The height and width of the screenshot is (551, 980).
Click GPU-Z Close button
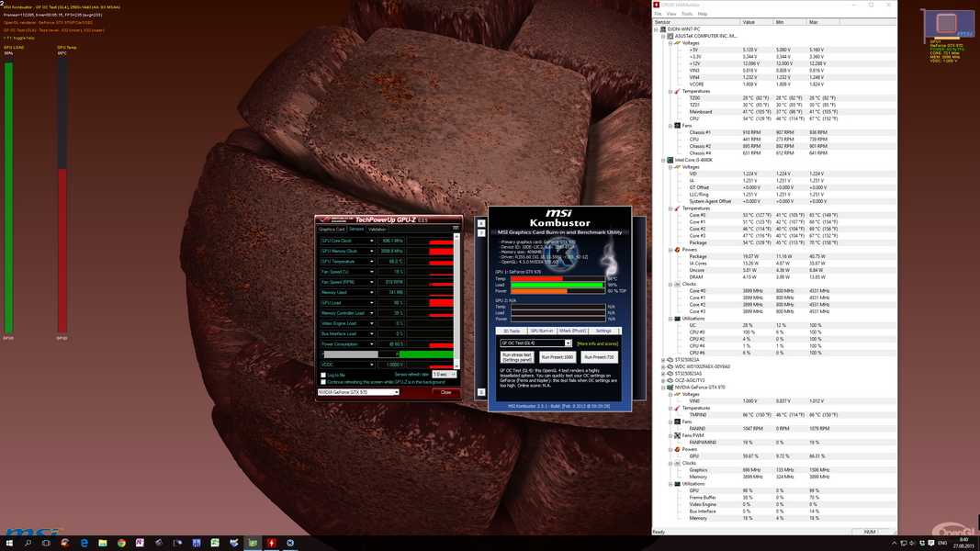pos(445,392)
